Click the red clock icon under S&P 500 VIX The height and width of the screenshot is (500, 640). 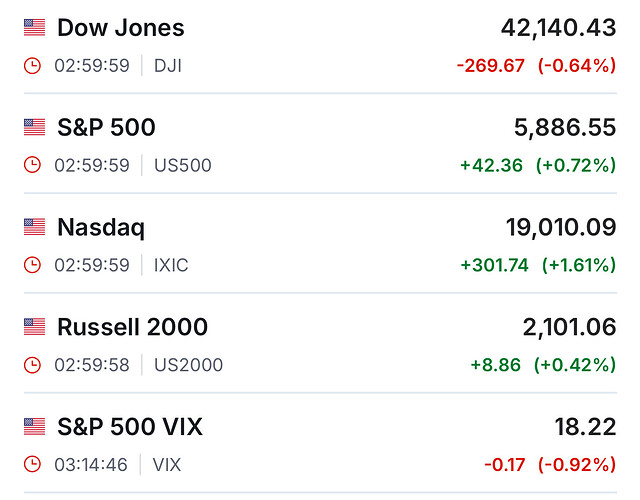click(x=33, y=464)
